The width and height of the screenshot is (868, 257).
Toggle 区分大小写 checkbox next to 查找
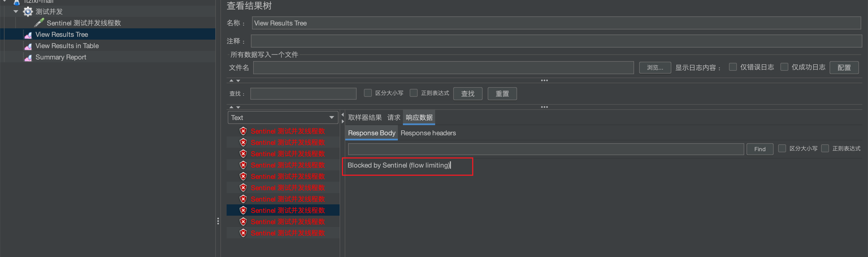coord(368,93)
